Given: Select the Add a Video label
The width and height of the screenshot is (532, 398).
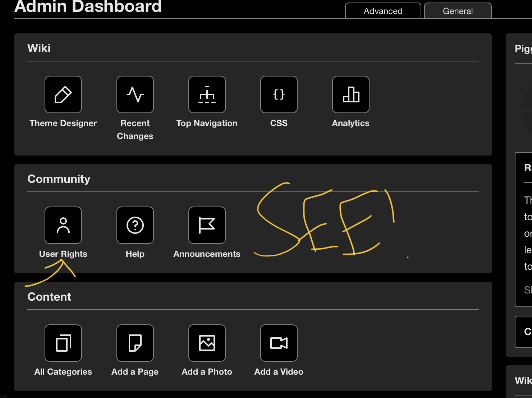Looking at the screenshot, I should pos(279,372).
